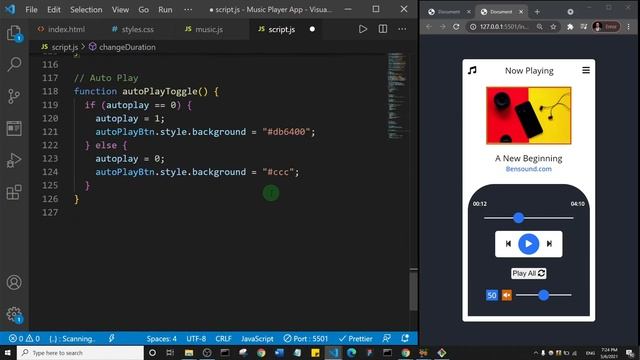The width and height of the screenshot is (640, 360).
Task: Open the Selection menu
Action: pos(86,9)
